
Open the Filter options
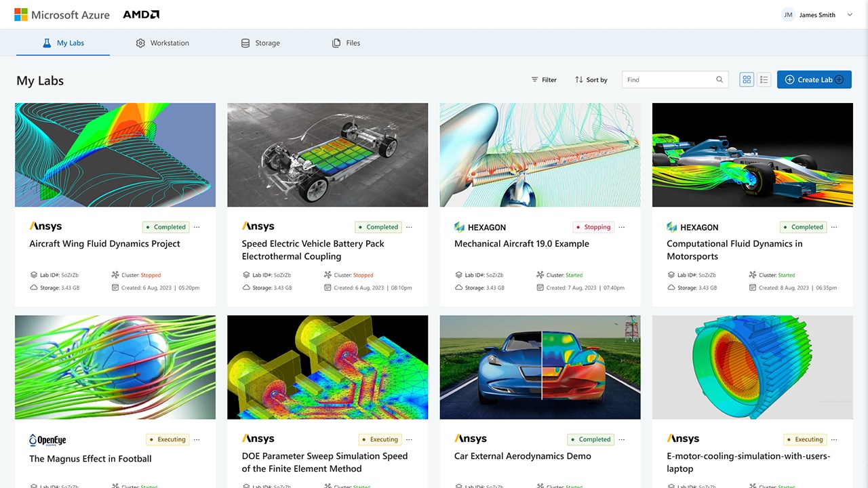click(x=544, y=80)
